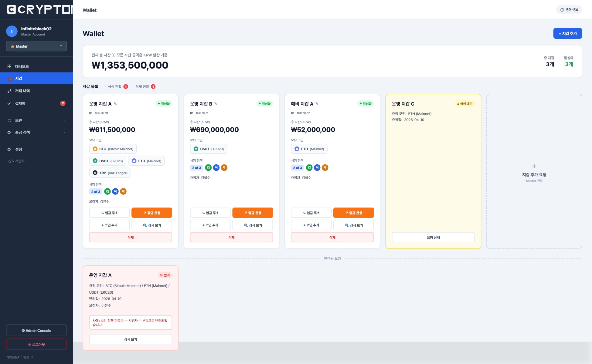Click the blue 이 signer avatar in 운영 지갑 B
Image resolution: width=592 pixels, height=364 pixels.
[216, 167]
